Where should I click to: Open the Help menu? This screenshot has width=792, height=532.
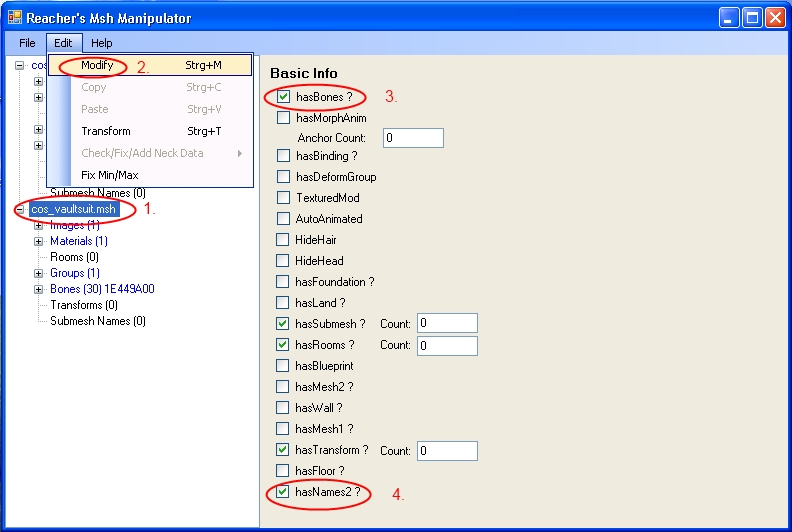(101, 43)
